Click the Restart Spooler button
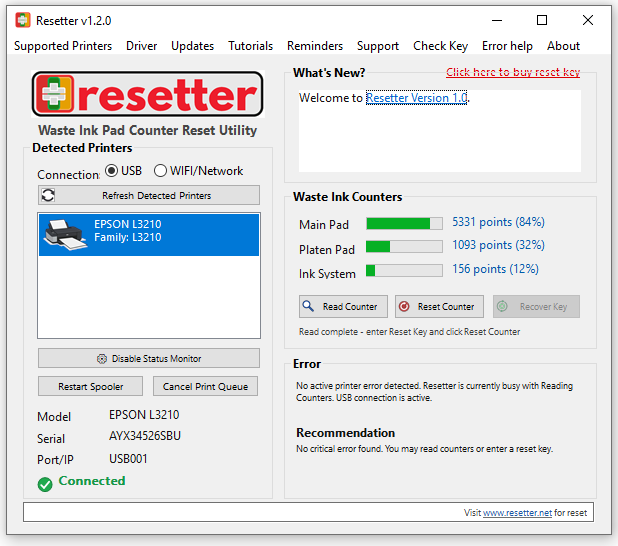The image size is (618, 546). [x=90, y=386]
